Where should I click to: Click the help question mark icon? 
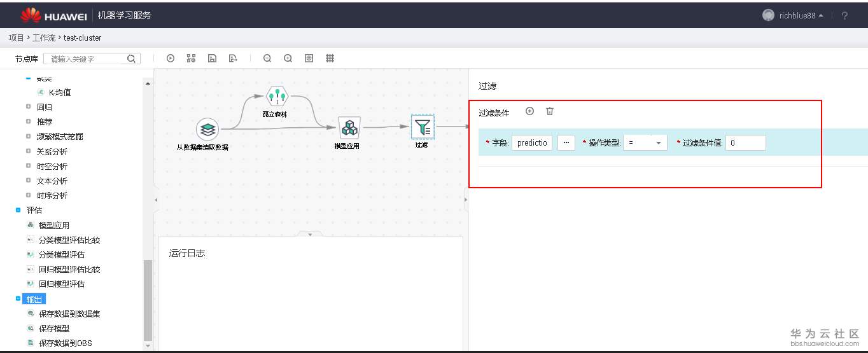(x=844, y=16)
